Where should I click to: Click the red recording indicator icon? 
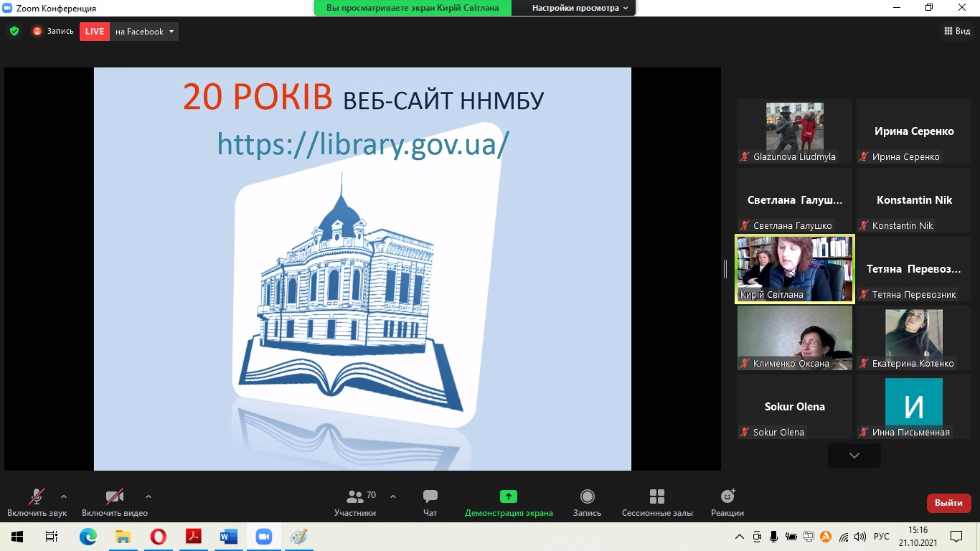click(x=37, y=31)
